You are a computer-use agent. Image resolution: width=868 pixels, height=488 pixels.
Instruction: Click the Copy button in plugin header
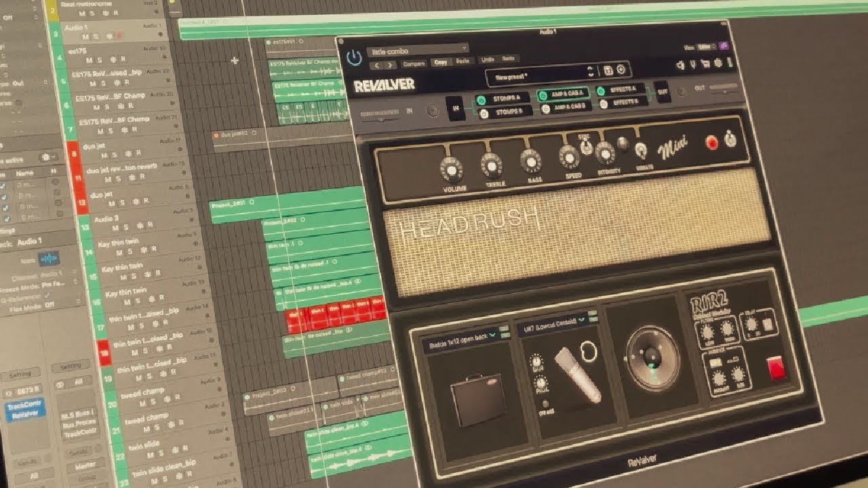point(440,62)
